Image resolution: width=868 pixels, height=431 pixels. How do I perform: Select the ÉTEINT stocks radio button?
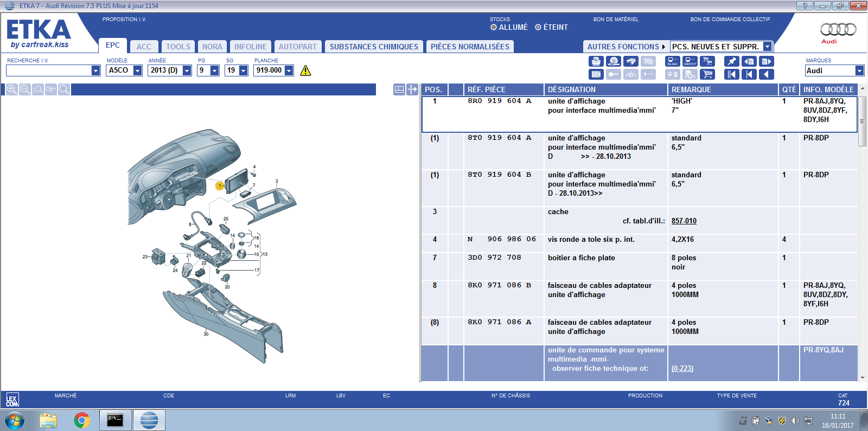click(538, 27)
